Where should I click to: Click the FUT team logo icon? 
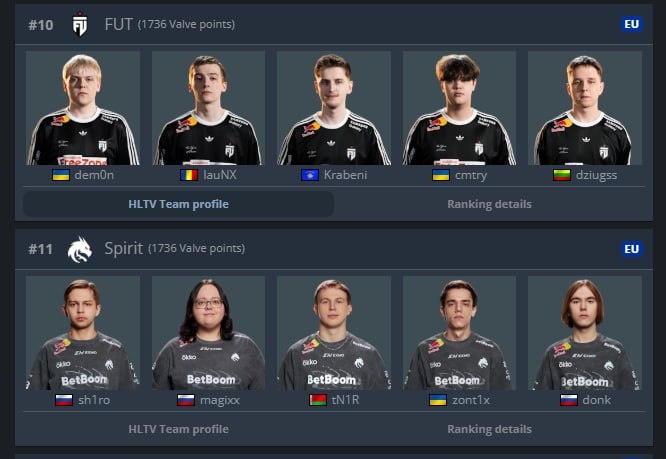pyautogui.click(x=80, y=24)
